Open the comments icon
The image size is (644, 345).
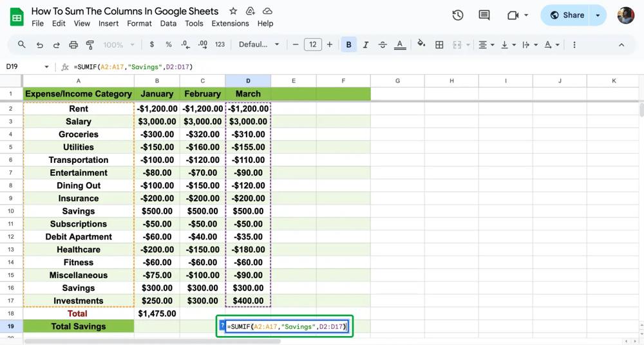click(484, 15)
